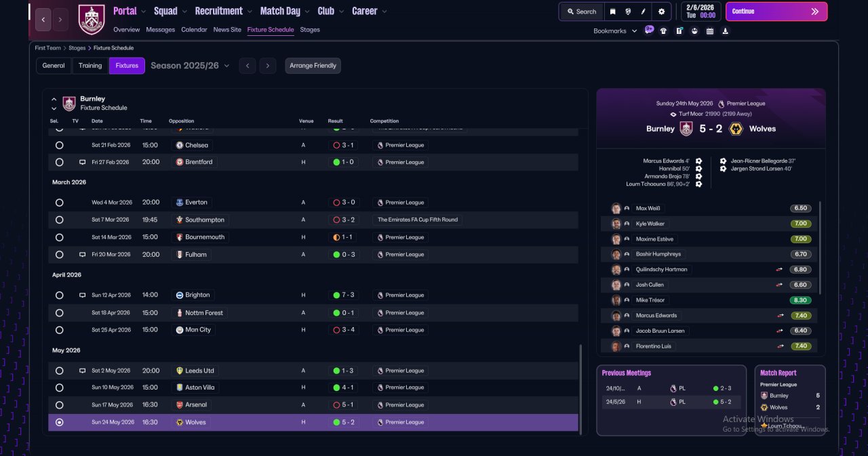Click the staff group icon in bookmarks bar
The height and width of the screenshot is (456, 868).
(694, 30)
